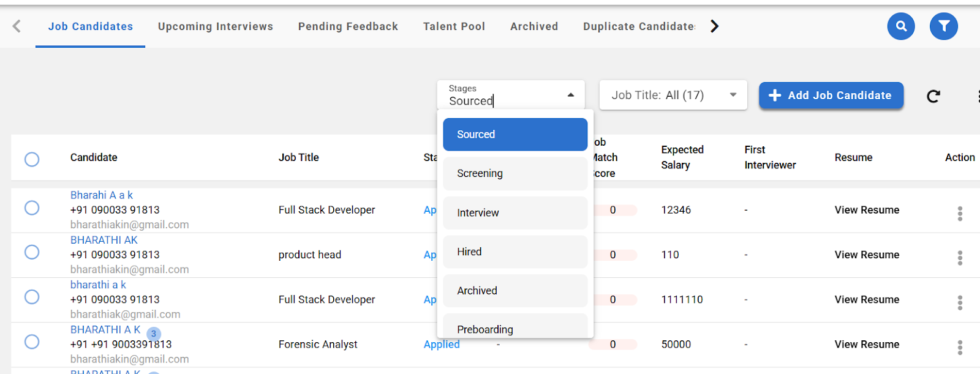Collapse the Stages dropdown using its arrow

pos(570,95)
